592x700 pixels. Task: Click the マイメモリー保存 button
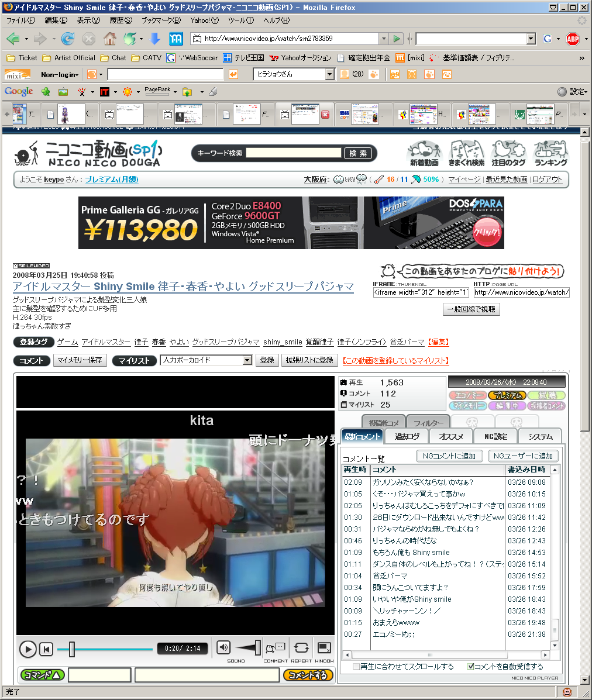(x=80, y=360)
